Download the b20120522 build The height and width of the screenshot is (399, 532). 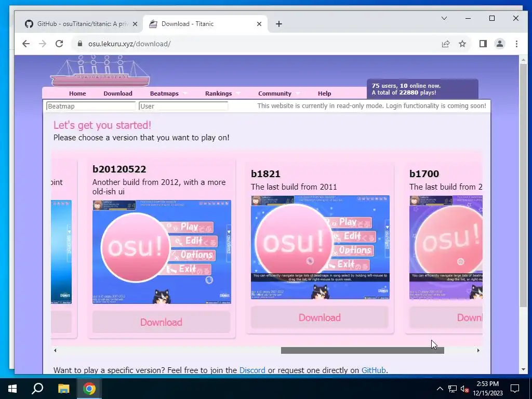pos(161,322)
